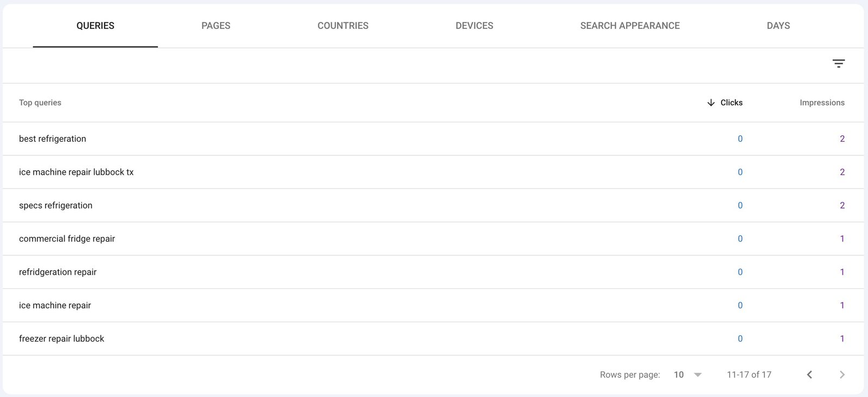
Task: Click the Clicks sort arrow icon
Action: [711, 103]
